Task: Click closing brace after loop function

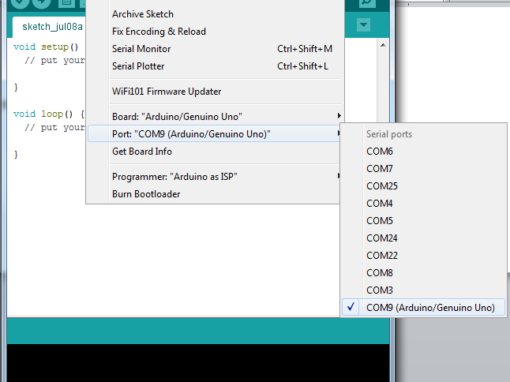Action: tap(16, 154)
